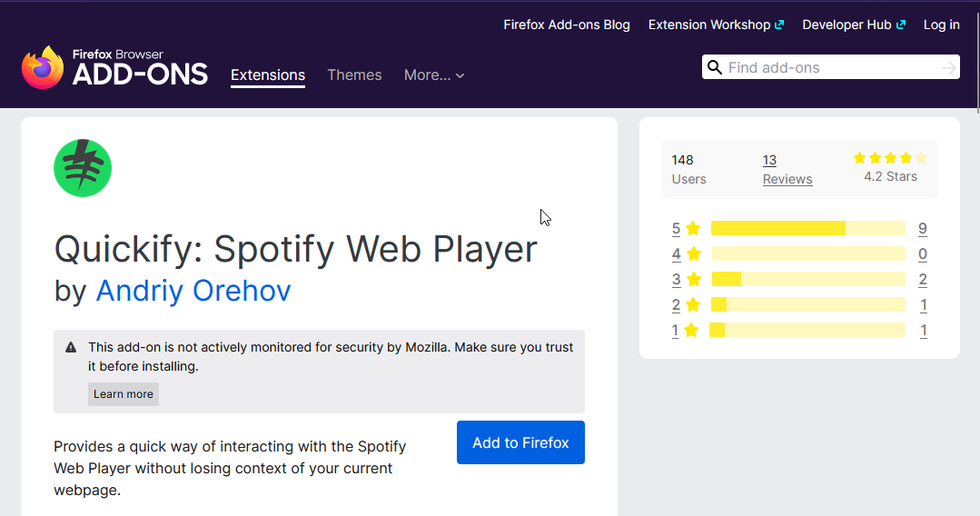980x516 pixels.
Task: Open author Andriy Orehov's profile
Action: (x=193, y=290)
